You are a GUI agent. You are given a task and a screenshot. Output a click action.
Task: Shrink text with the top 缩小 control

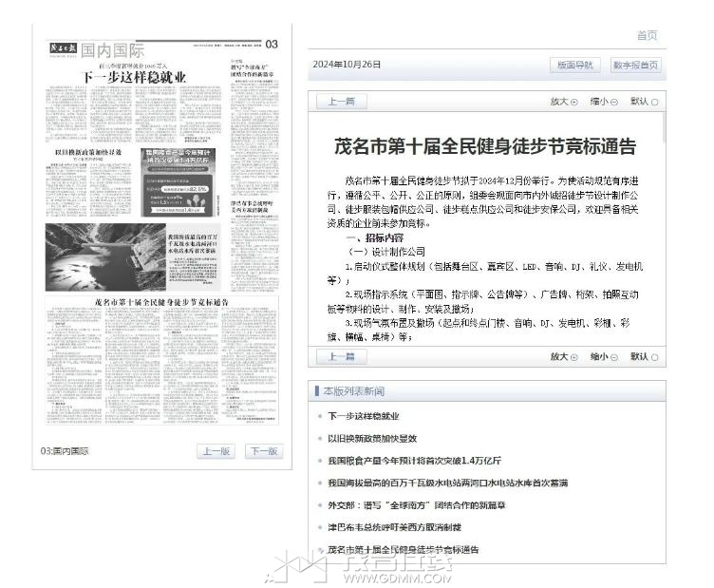[x=604, y=102]
